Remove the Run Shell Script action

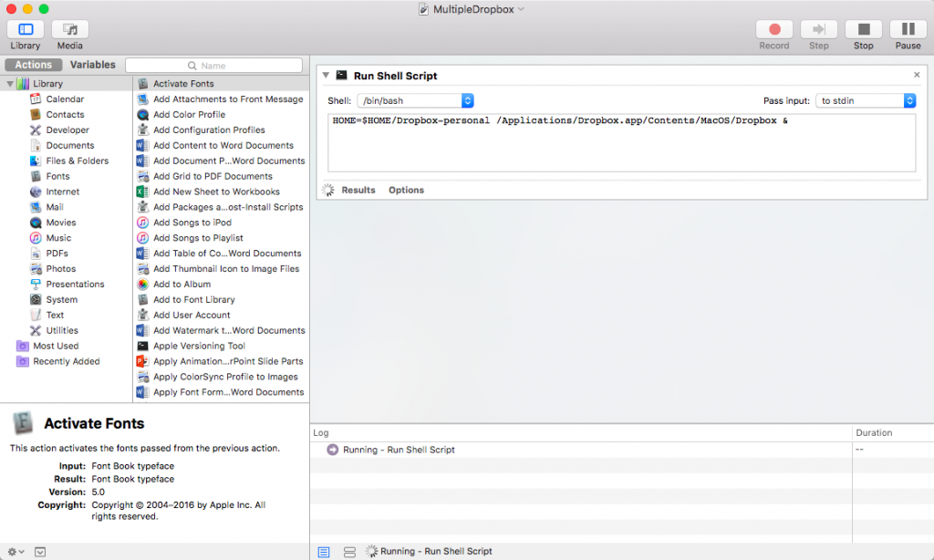click(x=917, y=75)
